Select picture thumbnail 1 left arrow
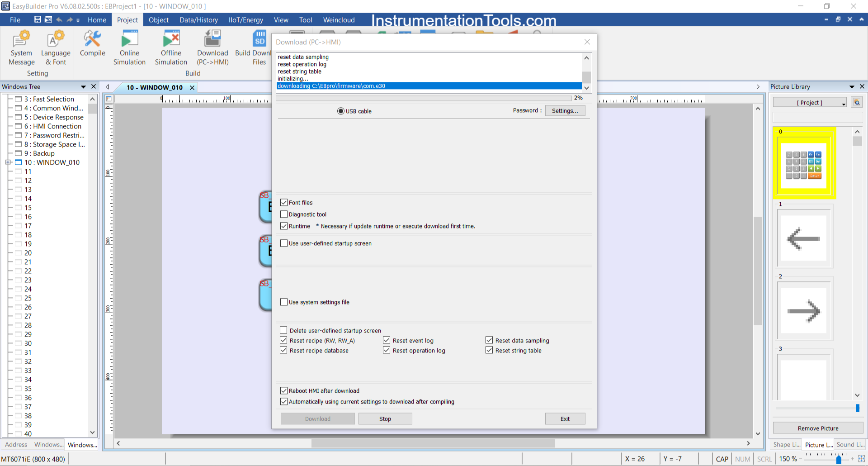Image resolution: width=868 pixels, height=466 pixels. point(804,238)
